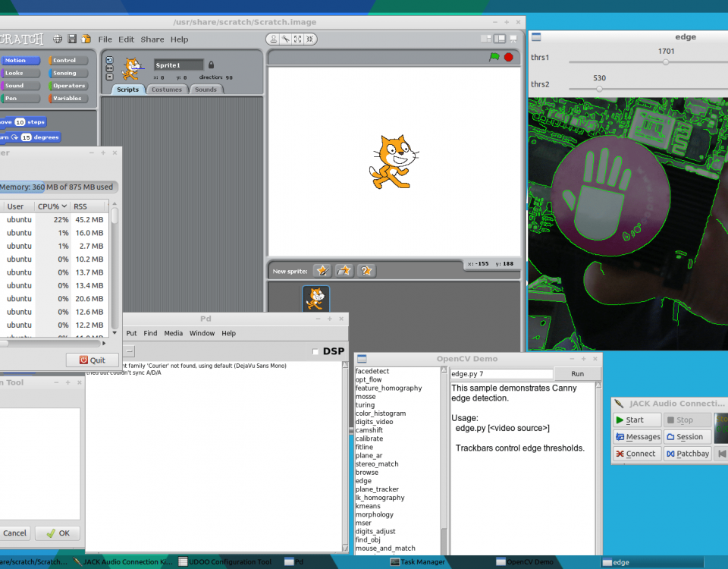Viewport: 728px width, 569px height.
Task: Select the Sprite1 thumbnail in sprite list
Action: [x=316, y=299]
